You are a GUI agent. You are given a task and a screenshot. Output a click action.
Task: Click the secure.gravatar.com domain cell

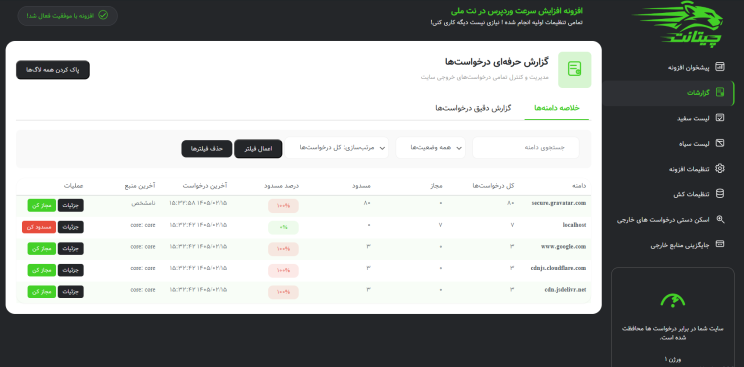pyautogui.click(x=558, y=203)
